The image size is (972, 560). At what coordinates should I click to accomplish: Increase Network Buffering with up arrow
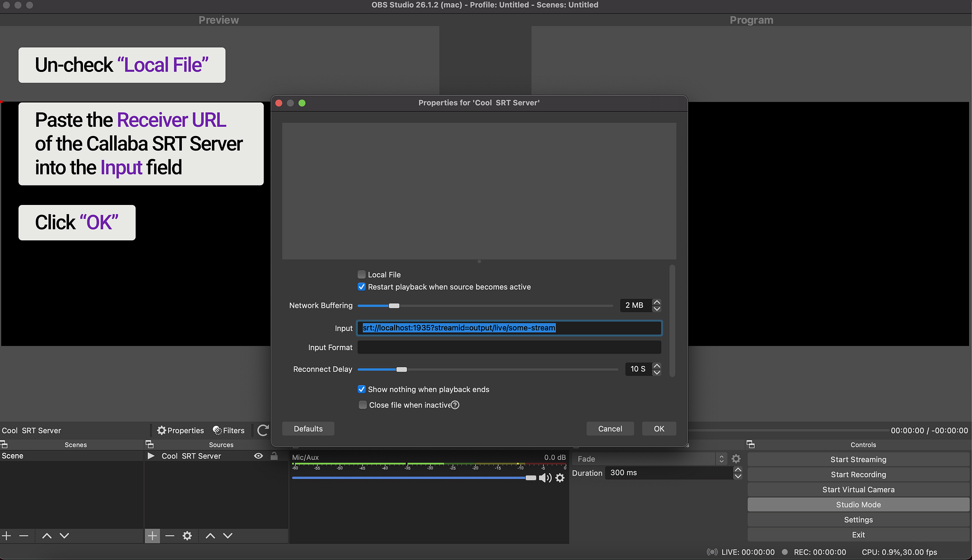click(x=657, y=302)
